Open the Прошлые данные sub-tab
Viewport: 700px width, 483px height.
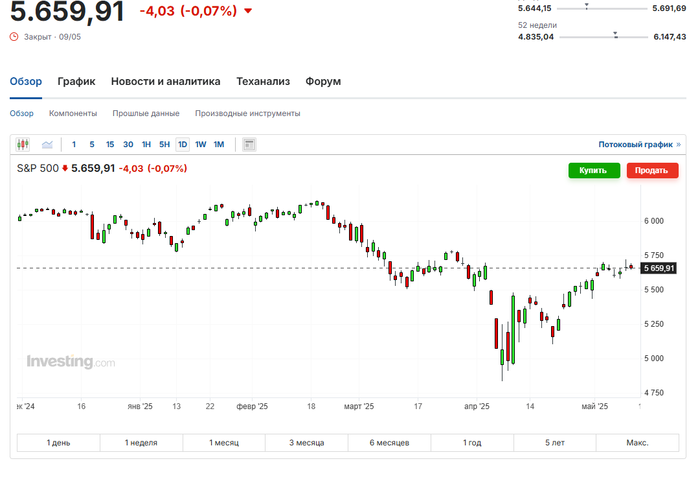[146, 114]
